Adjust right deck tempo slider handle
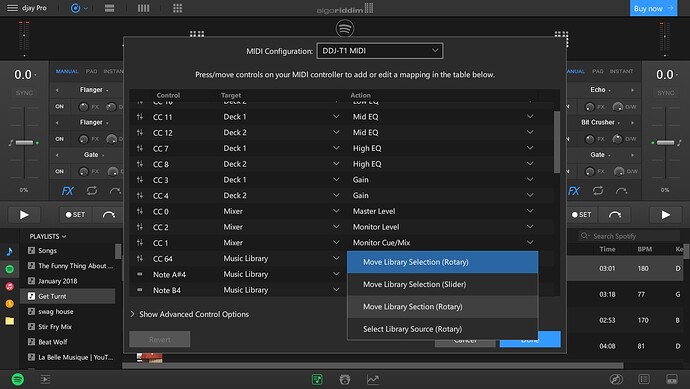 665,143
